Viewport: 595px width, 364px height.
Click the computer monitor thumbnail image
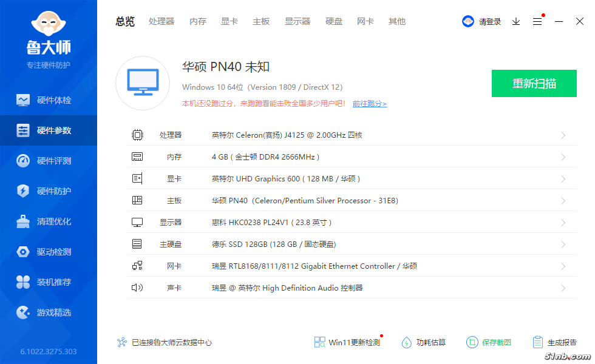(x=143, y=83)
